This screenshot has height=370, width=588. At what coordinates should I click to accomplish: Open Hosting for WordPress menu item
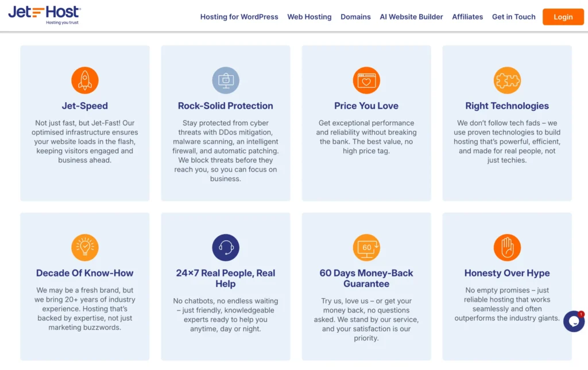[x=239, y=17]
